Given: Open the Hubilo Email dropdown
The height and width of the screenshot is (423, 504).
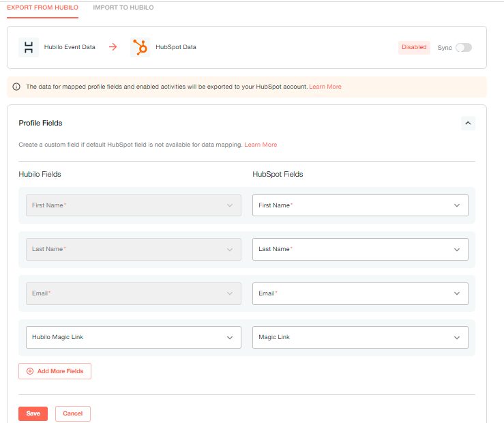Looking at the screenshot, I should point(134,293).
